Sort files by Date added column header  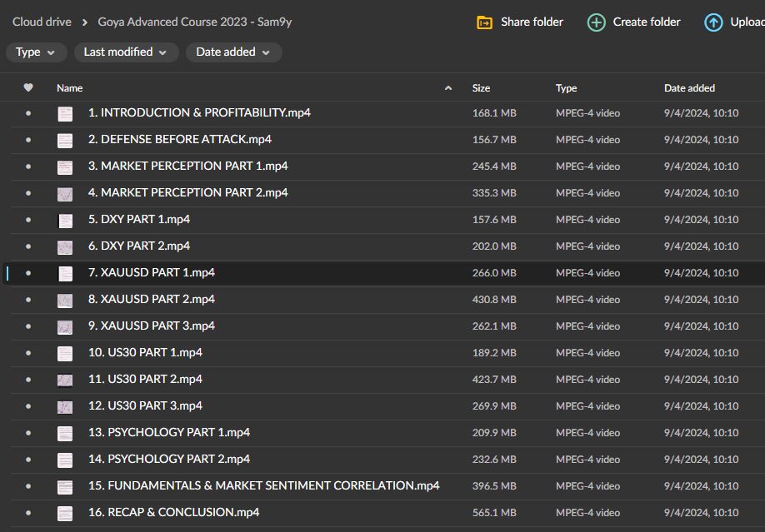[x=689, y=87]
